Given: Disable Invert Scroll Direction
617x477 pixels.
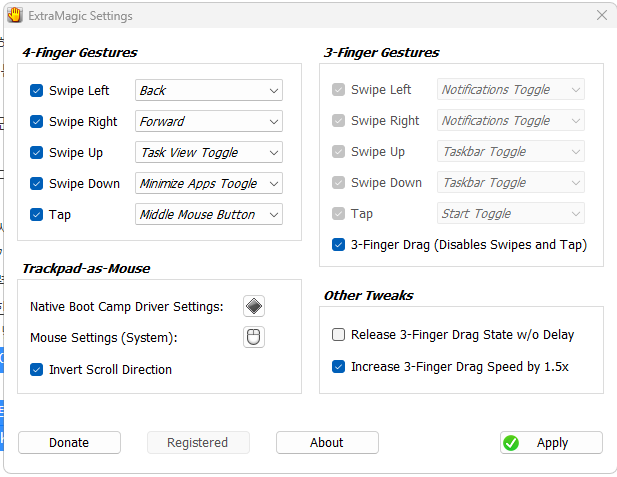Looking at the screenshot, I should (x=37, y=370).
